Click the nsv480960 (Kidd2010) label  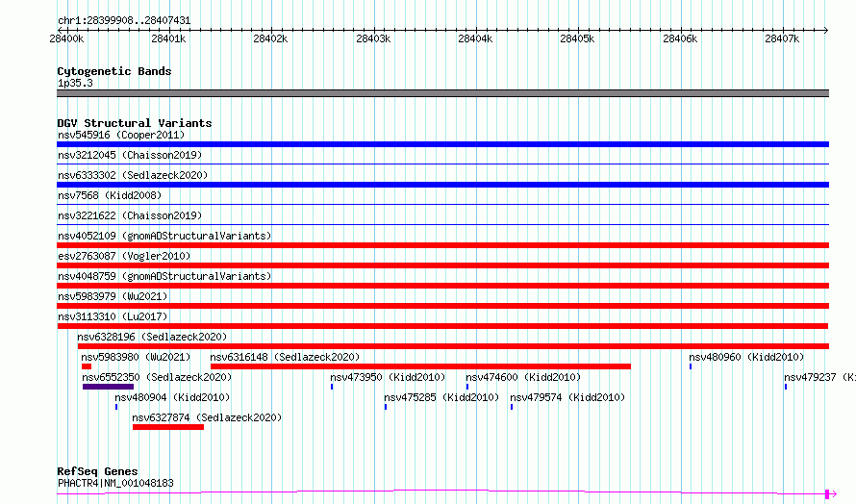(746, 357)
